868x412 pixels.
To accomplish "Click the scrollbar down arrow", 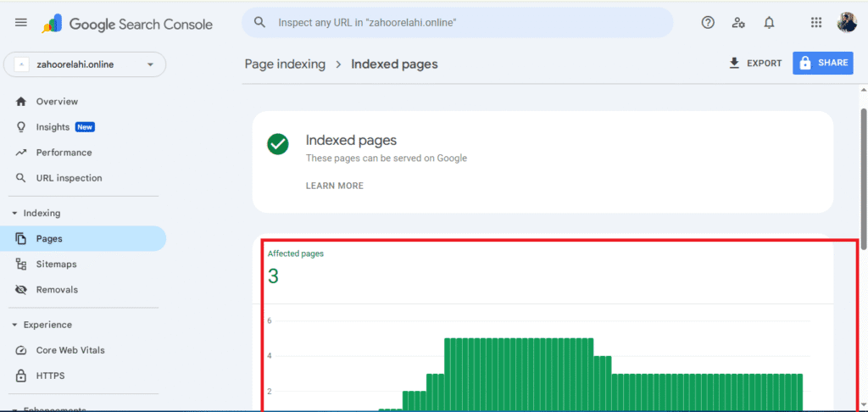I will pyautogui.click(x=863, y=405).
